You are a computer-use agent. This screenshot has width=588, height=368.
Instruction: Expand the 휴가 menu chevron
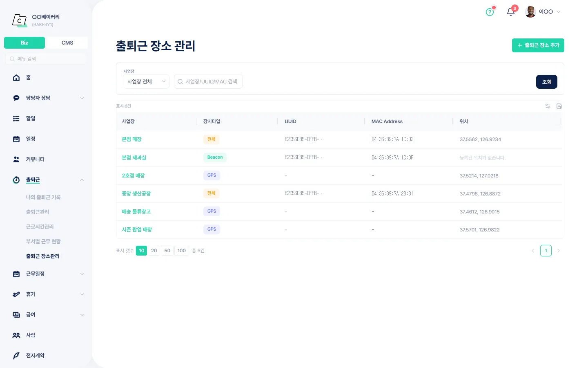[x=82, y=294]
